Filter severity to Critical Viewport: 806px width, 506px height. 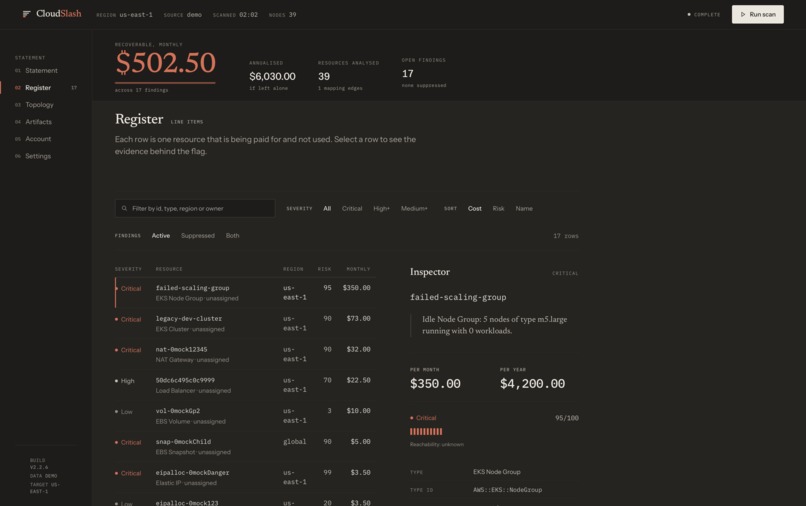(352, 208)
